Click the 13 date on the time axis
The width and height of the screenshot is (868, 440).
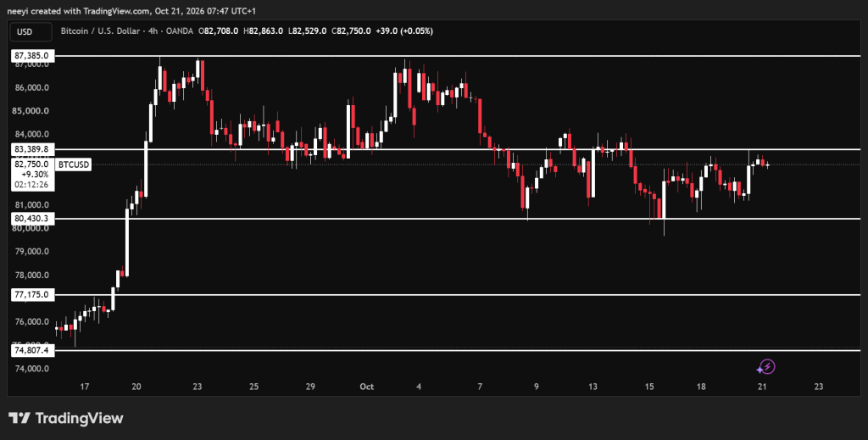(593, 387)
